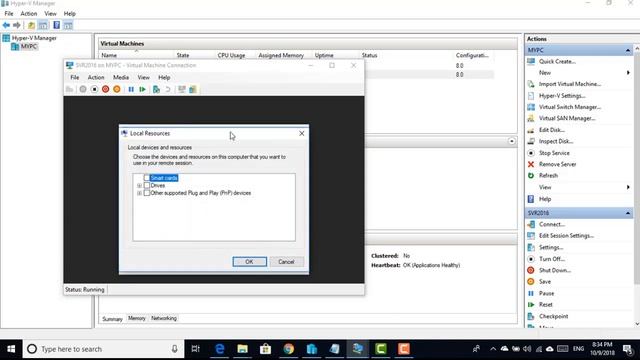Check the Drives checkbox

147,185
